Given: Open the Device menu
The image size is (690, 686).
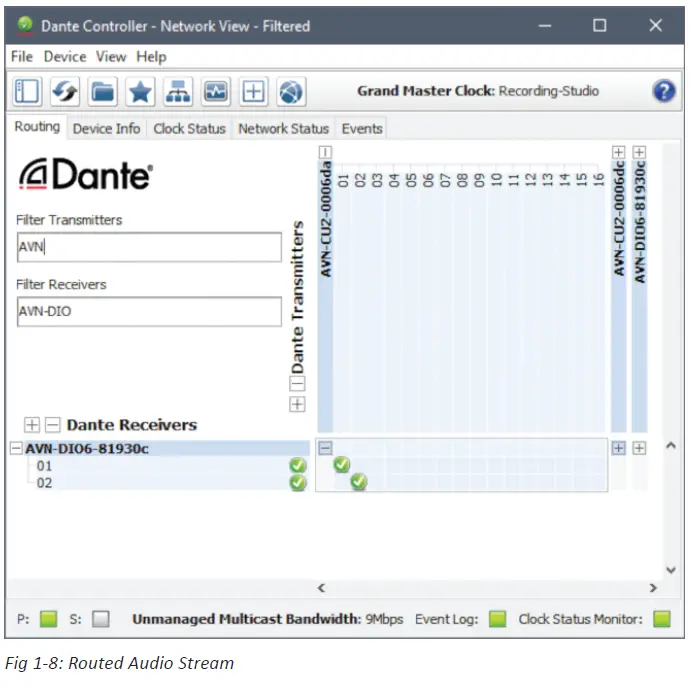Looking at the screenshot, I should pos(65,57).
